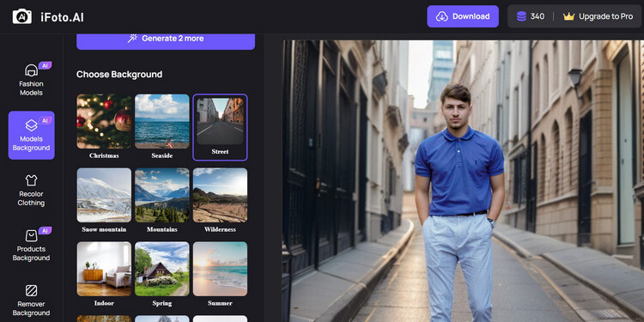Open the Remover Background sidebar tab
644x322 pixels.
click(x=31, y=301)
